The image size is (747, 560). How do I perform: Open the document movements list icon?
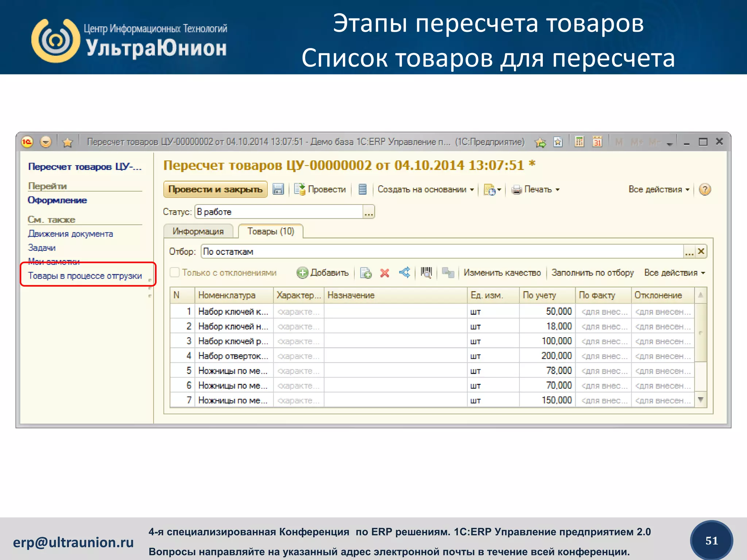coord(362,189)
